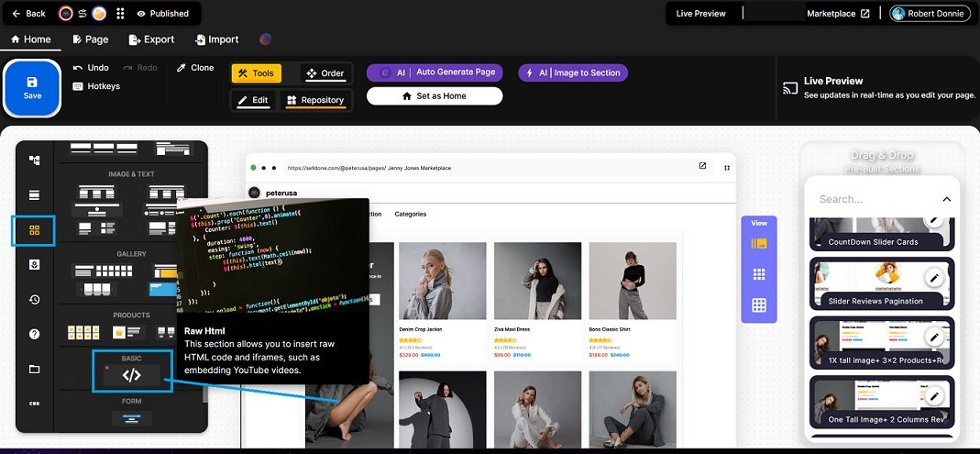Edit the CountDown Slider Cards section
Viewport: 980px width, 454px height.
point(934,219)
